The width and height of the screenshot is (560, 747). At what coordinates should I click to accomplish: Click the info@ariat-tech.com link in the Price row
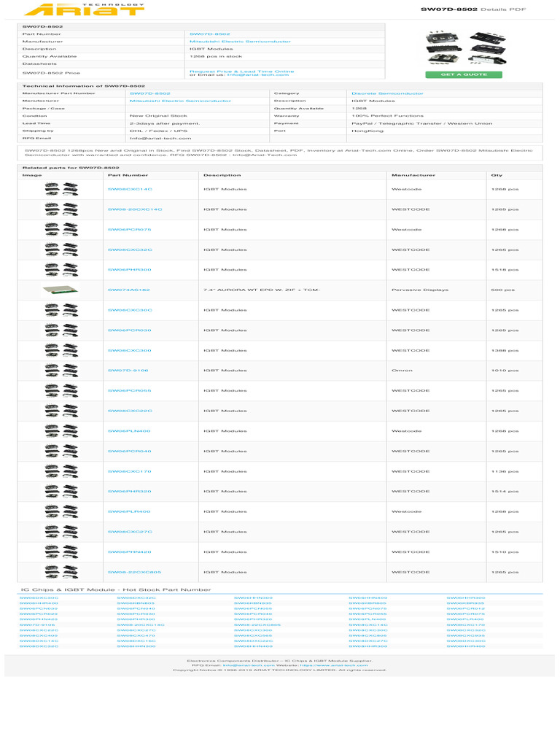coord(257,75)
